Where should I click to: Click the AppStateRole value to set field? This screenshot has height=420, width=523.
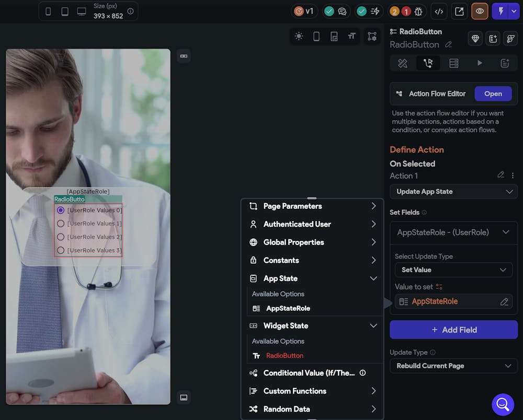pos(453,302)
